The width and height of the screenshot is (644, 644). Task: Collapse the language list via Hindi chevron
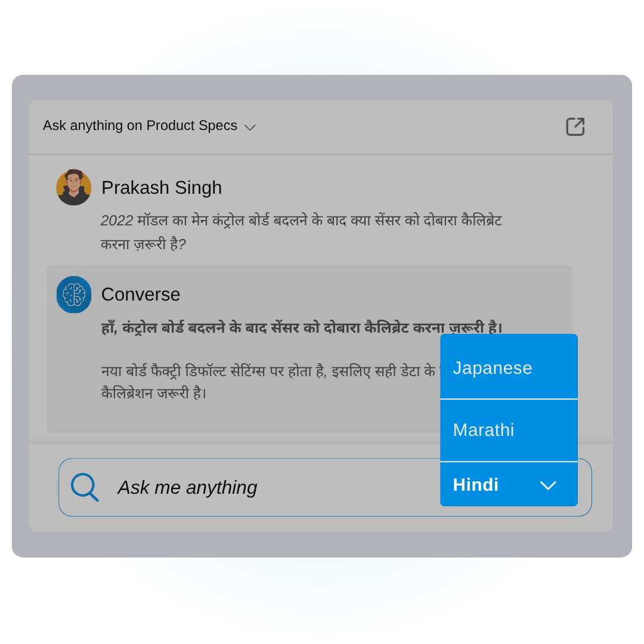pos(548,485)
